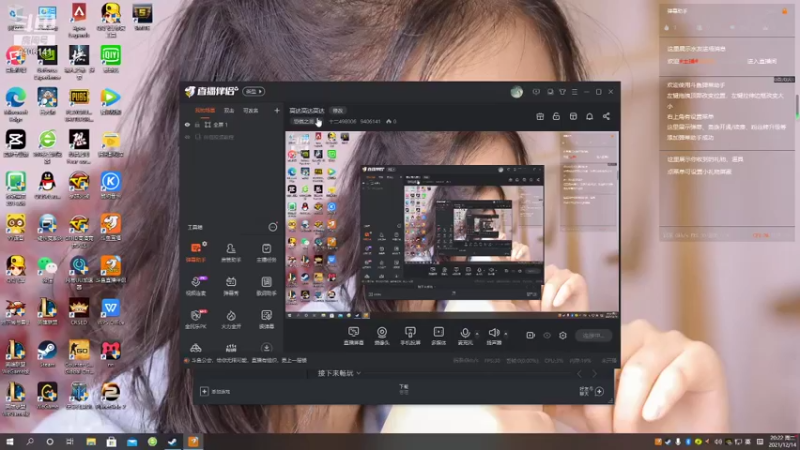
Task: Open File Explorer from the taskbar
Action: coord(91,441)
